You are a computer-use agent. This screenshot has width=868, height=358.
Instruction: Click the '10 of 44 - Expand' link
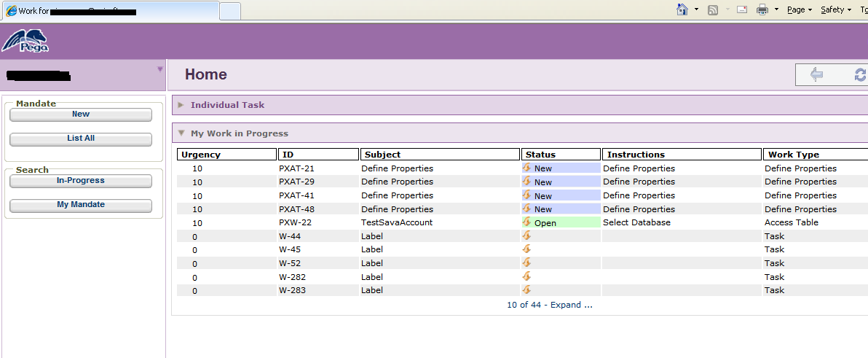[x=549, y=305]
